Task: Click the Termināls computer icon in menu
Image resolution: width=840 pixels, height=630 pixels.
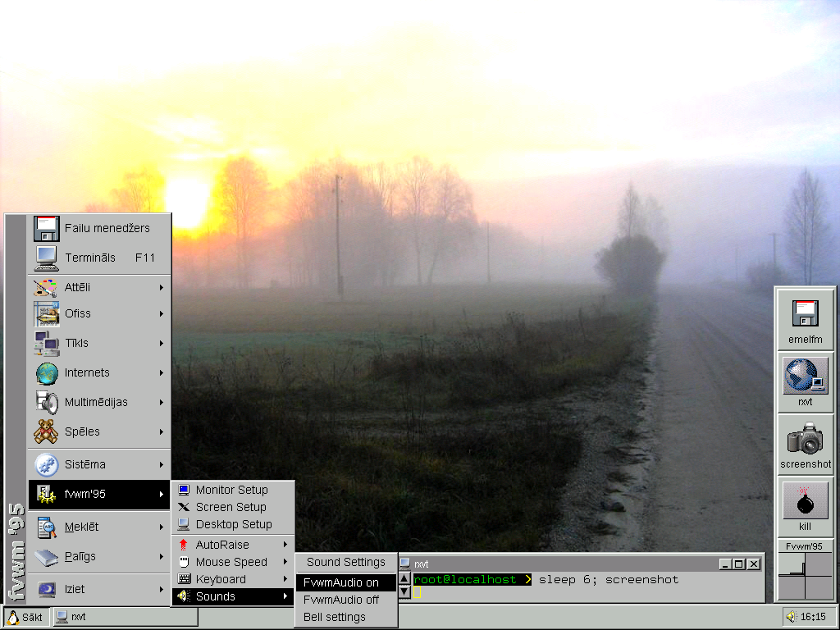Action: [47, 258]
